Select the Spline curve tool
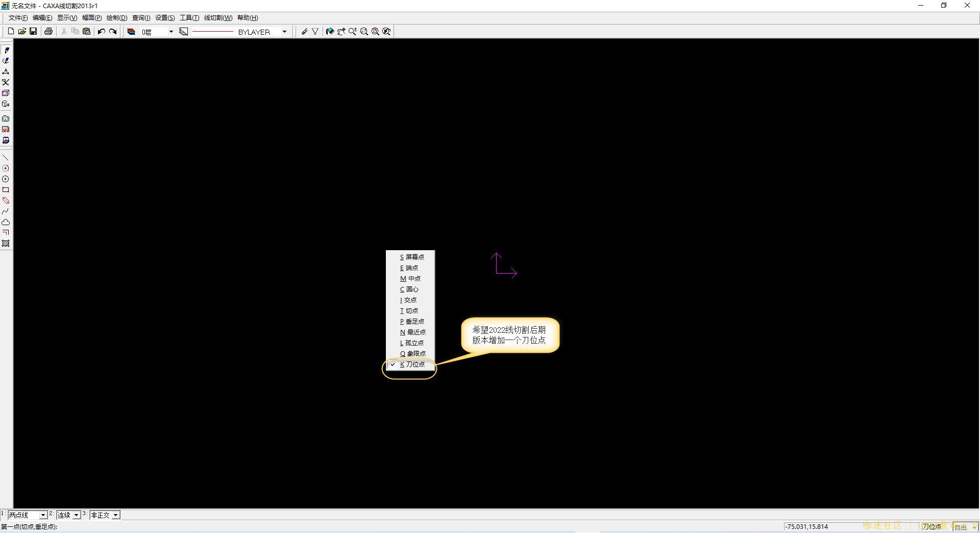Screen dimensions: 980x533 click(6, 211)
